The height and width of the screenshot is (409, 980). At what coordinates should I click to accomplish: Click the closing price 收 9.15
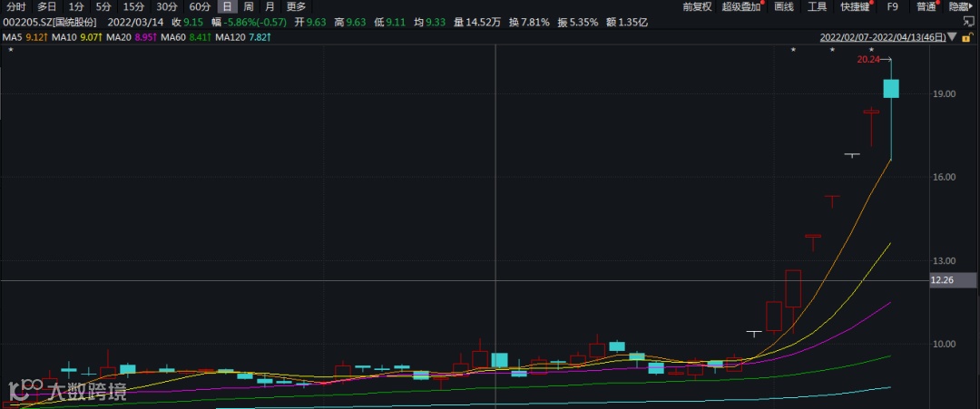click(187, 23)
